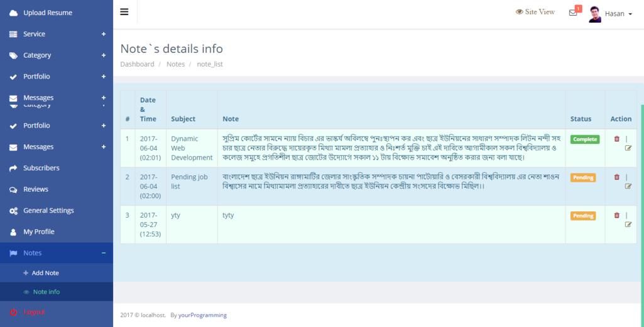This screenshot has width=644, height=327.
Task: Click the hamburger menu toggle icon
Action: (124, 12)
